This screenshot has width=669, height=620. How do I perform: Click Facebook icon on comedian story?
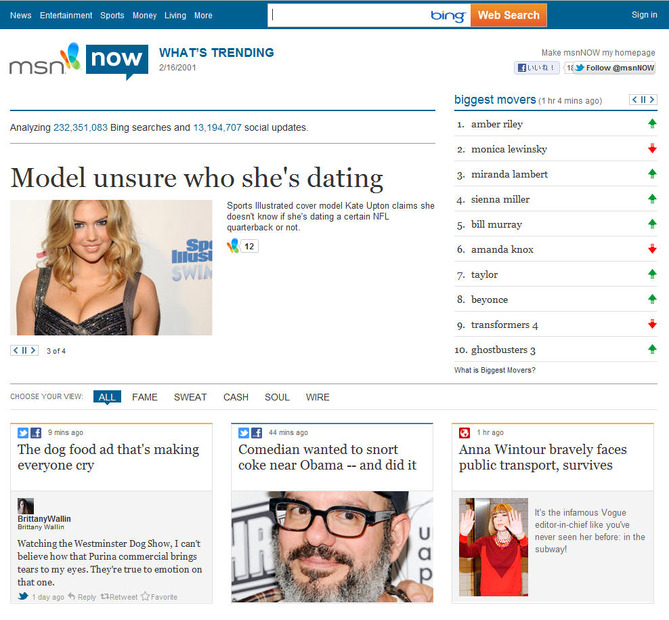pyautogui.click(x=256, y=433)
